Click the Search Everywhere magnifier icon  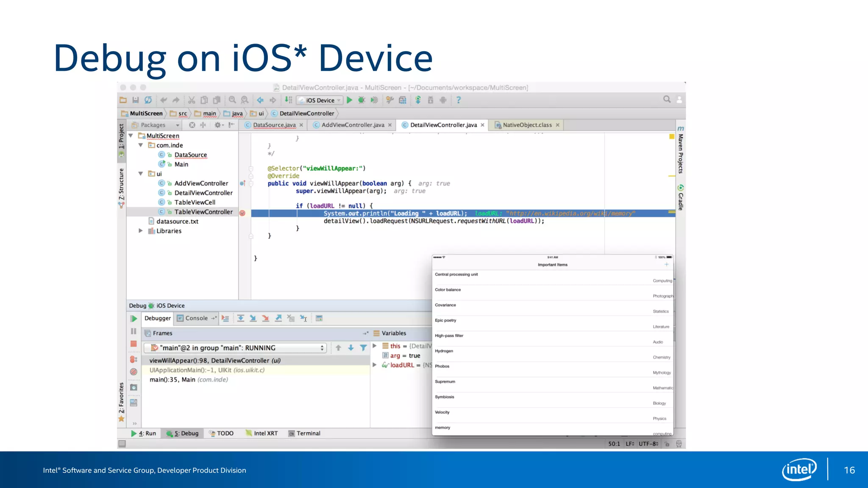[667, 99]
